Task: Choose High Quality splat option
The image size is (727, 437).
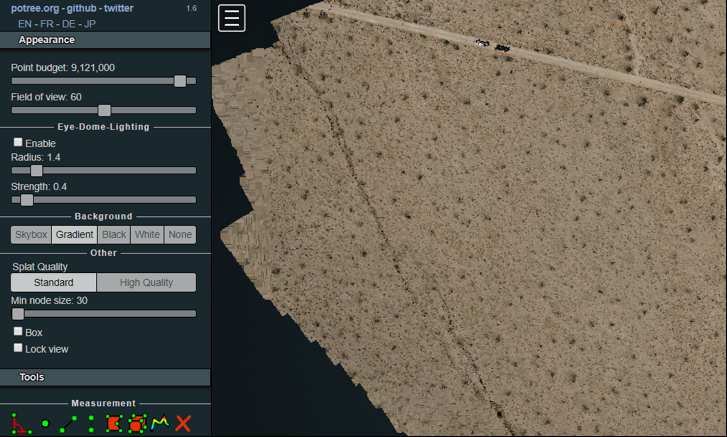Action: click(146, 282)
